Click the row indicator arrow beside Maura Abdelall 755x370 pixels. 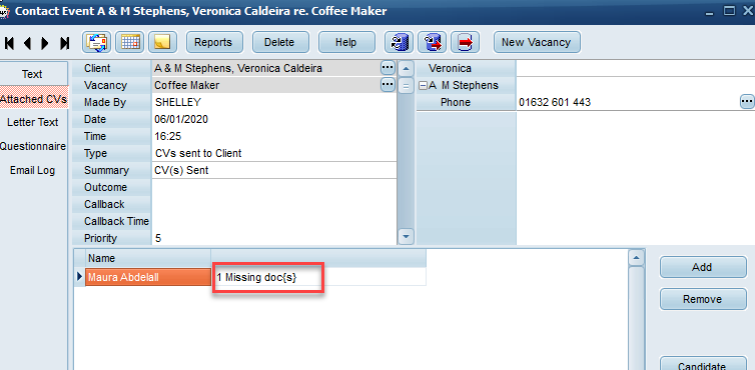[80, 277]
